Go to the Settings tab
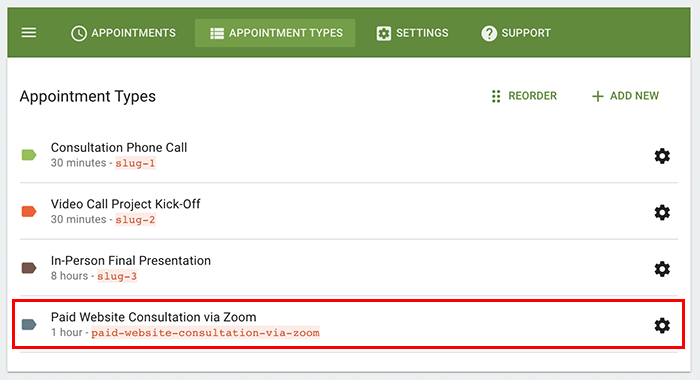Image resolution: width=700 pixels, height=380 pixels. pyautogui.click(x=412, y=33)
